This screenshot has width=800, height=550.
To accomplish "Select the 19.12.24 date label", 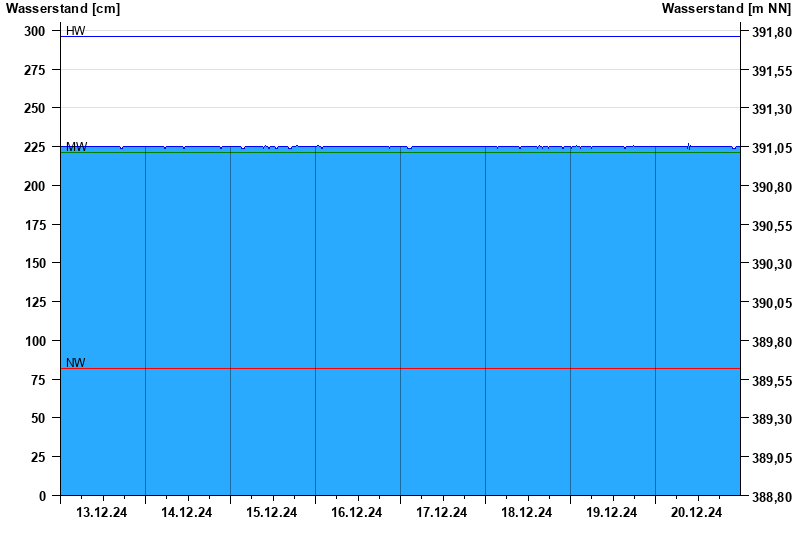I will [612, 513].
